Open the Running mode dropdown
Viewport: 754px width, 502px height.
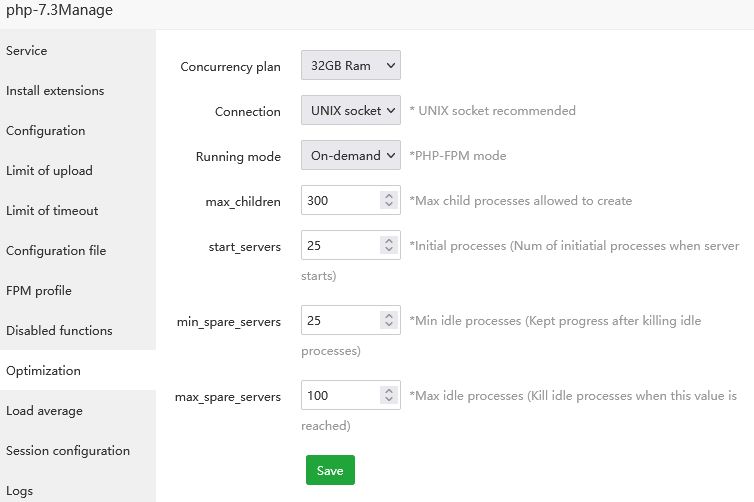[350, 156]
